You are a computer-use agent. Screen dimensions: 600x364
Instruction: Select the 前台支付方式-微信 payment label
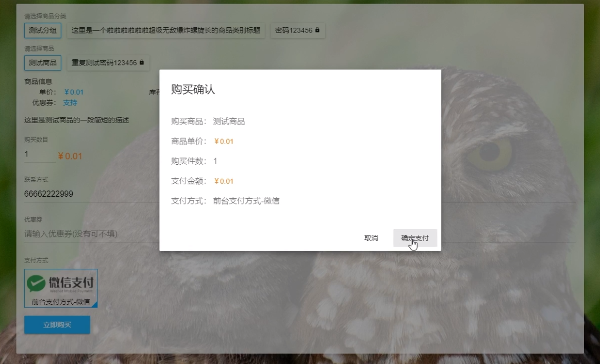[x=61, y=302]
